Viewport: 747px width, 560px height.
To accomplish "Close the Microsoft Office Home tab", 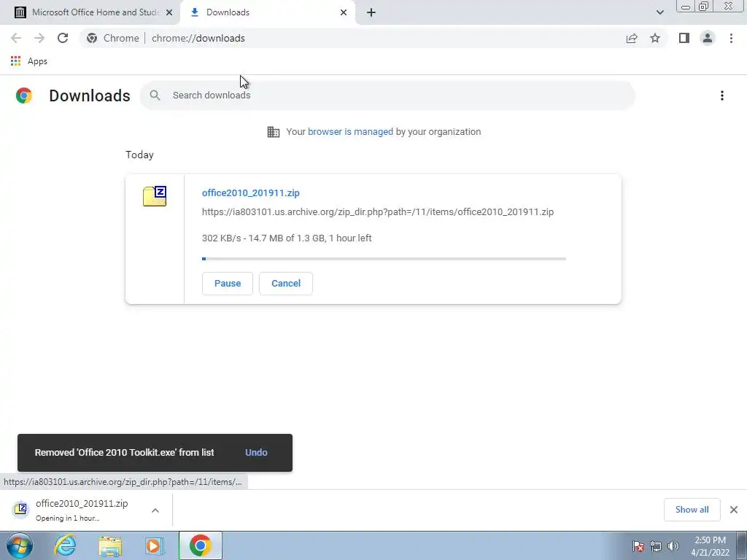I will pyautogui.click(x=169, y=12).
